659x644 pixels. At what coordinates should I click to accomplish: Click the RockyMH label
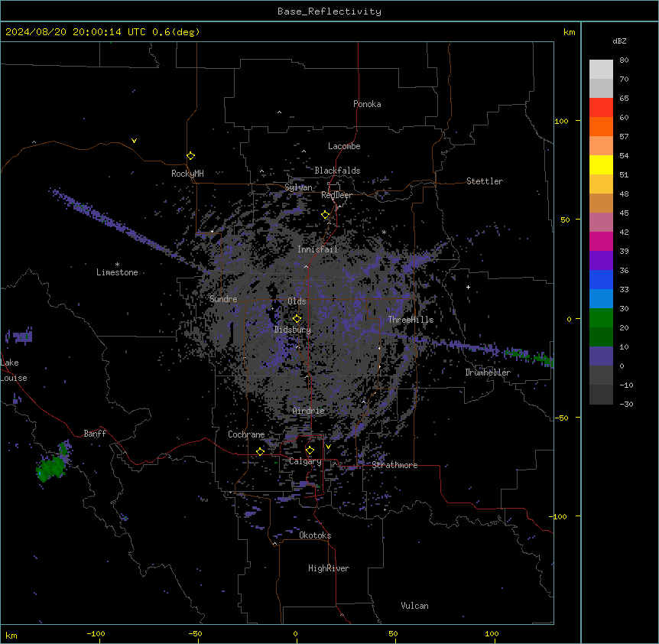click(x=187, y=174)
